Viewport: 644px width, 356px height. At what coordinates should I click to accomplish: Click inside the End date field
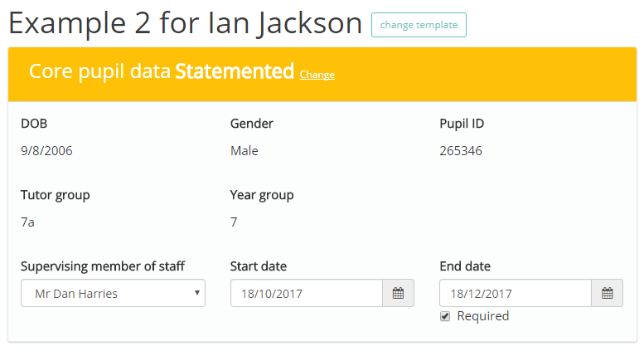tap(516, 293)
